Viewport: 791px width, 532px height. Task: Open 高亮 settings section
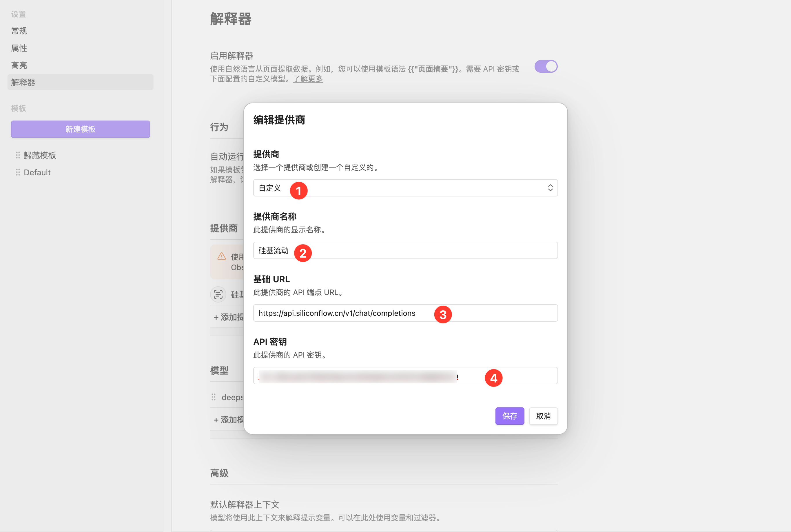pos(19,65)
